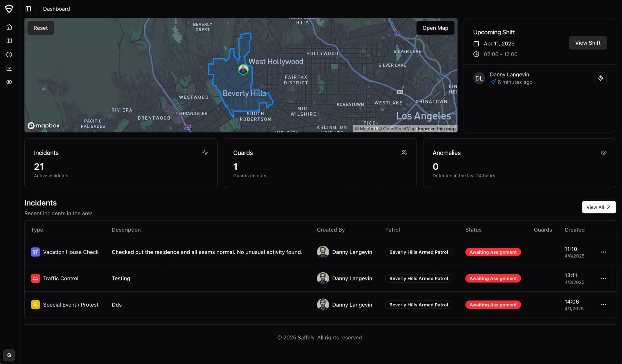622x364 pixels.
Task: Click the View Shift button
Action: [x=587, y=43]
